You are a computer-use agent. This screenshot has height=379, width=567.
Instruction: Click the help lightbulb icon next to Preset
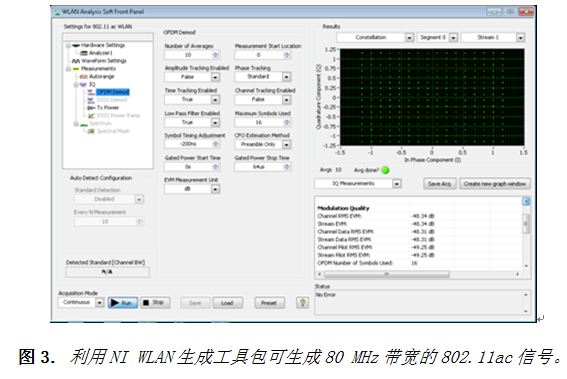(x=302, y=303)
